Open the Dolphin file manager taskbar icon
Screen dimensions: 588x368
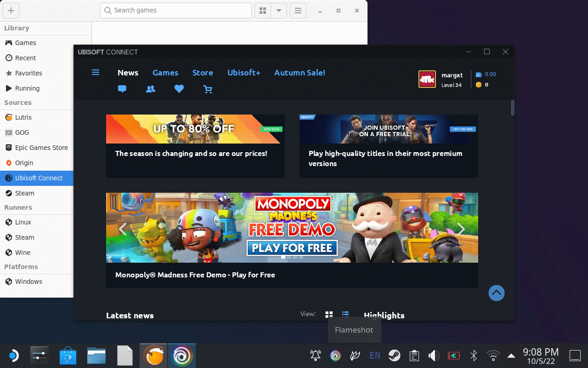(96, 356)
